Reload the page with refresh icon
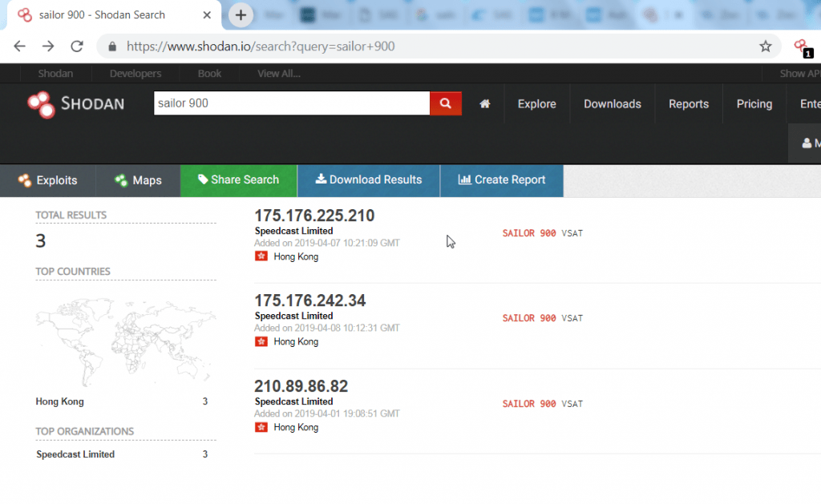Image resolution: width=821 pixels, height=504 pixels. 77,46
